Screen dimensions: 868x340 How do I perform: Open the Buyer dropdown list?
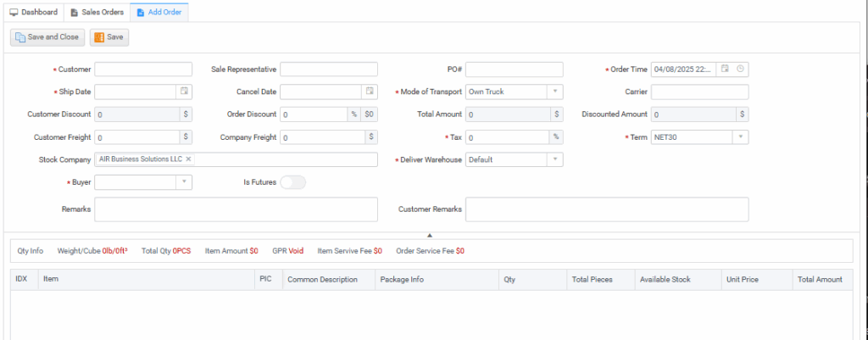point(184,182)
